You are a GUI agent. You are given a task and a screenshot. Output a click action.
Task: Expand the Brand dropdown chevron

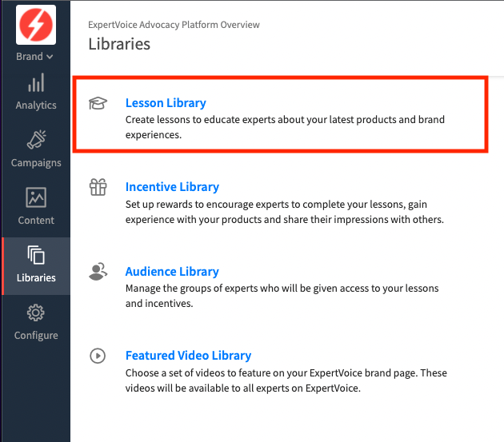(50, 57)
